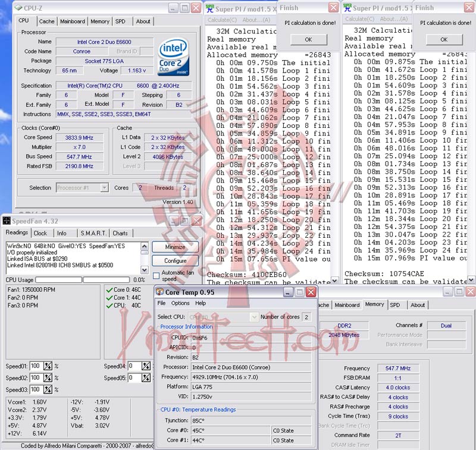Click the Frequency 4929.10MHz value field
476x450 pixels.
[x=250, y=377]
